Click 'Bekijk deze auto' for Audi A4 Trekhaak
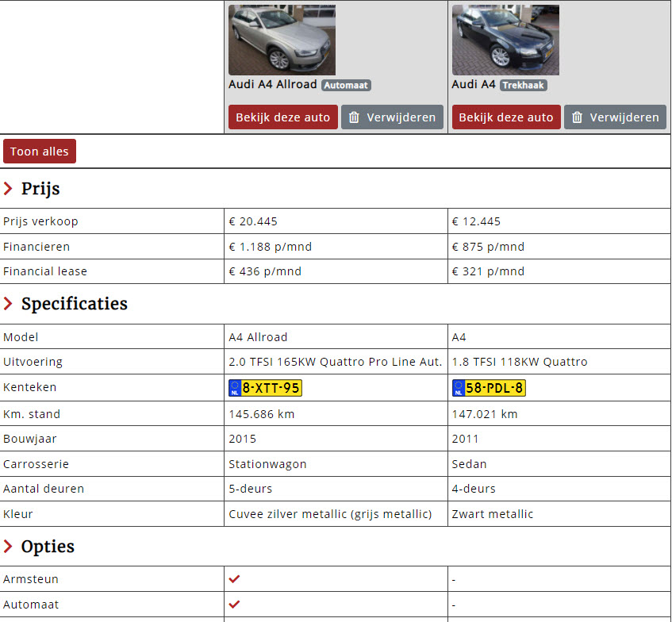 506,117
